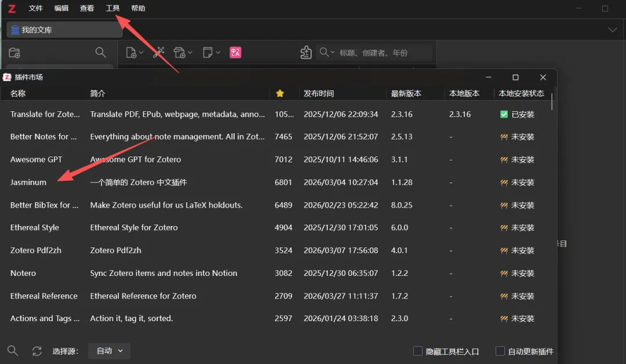Select the Ethereal Style plugin name

34,227
